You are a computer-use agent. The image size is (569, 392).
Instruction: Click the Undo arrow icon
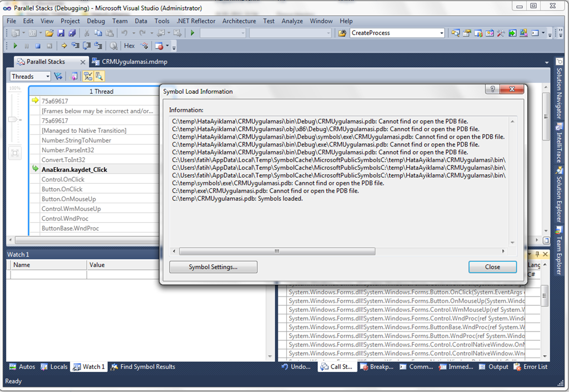tap(124, 33)
